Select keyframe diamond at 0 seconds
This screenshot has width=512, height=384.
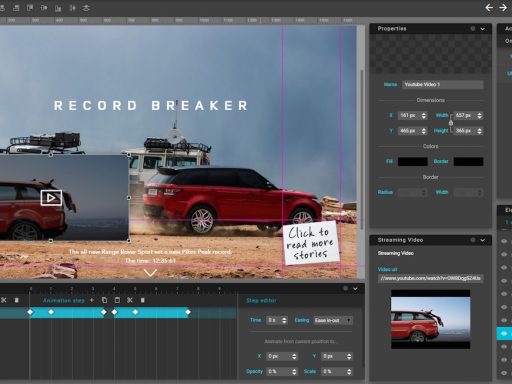tap(30, 312)
